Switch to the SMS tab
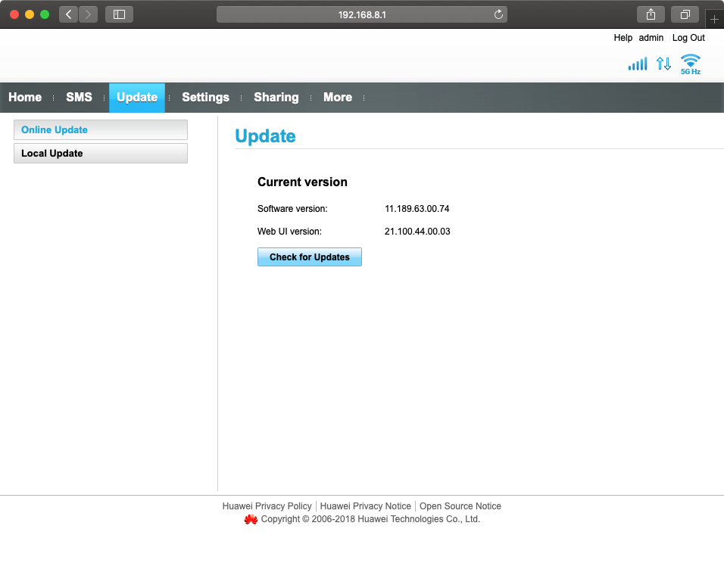The width and height of the screenshot is (724, 588). (79, 97)
